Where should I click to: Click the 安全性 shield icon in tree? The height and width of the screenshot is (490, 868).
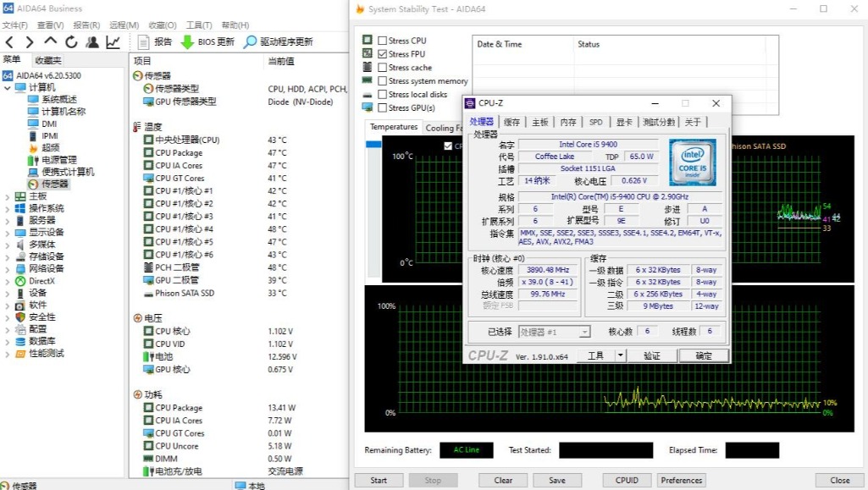20,317
